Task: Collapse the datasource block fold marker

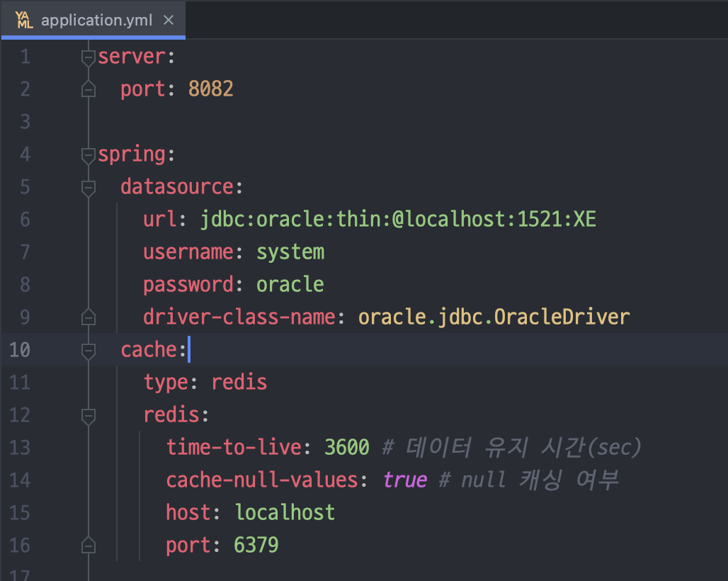Action: click(89, 188)
